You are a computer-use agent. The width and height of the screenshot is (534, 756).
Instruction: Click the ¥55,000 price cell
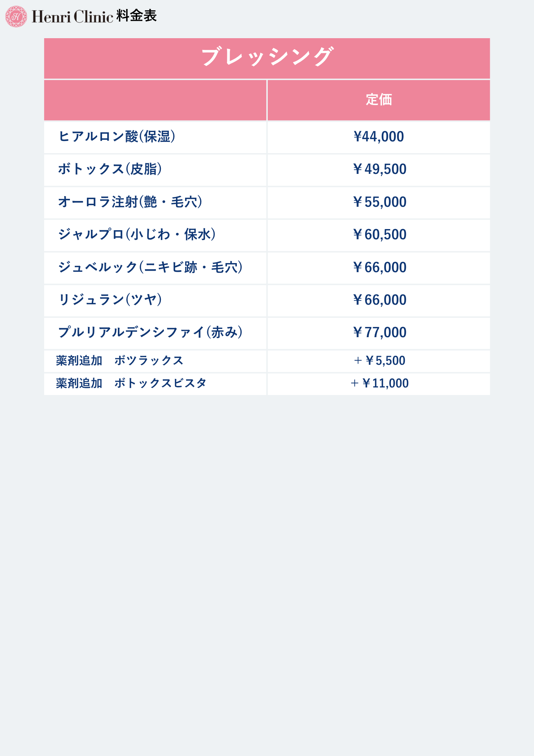tap(380, 202)
